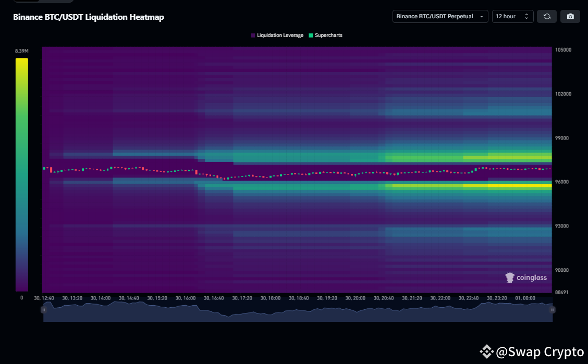Click the refresh chart icon button
The height and width of the screenshot is (364, 588).
pyautogui.click(x=547, y=17)
